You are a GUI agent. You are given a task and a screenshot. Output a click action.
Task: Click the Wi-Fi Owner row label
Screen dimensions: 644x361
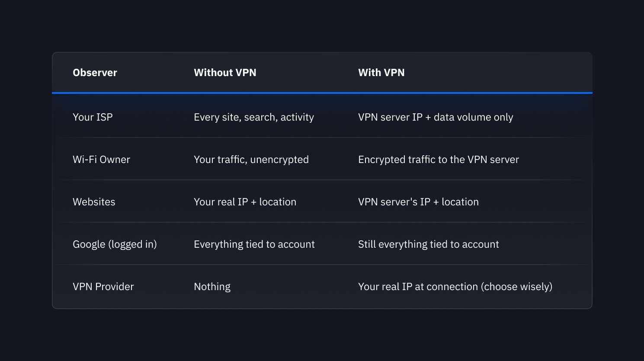pos(101,160)
